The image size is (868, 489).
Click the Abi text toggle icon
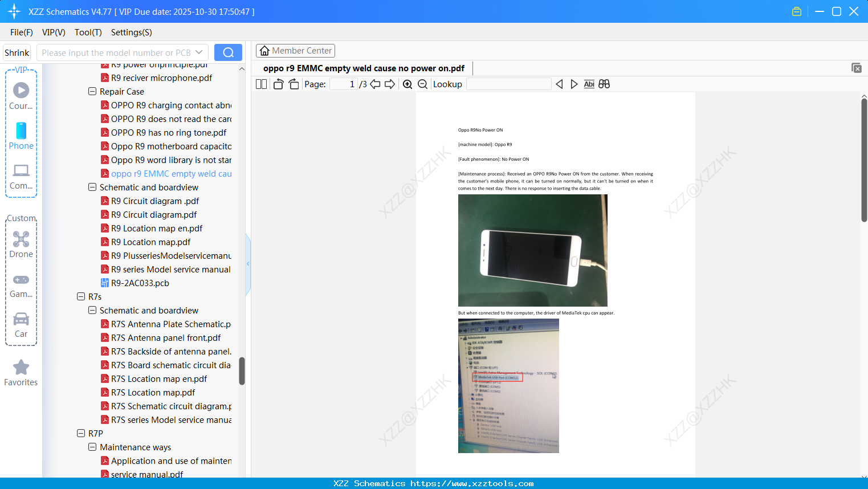pos(589,84)
